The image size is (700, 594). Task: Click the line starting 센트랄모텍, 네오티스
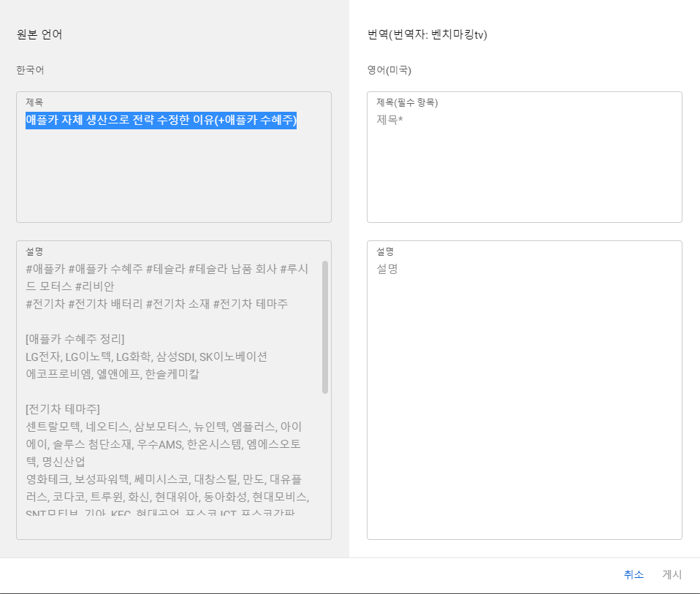click(164, 427)
